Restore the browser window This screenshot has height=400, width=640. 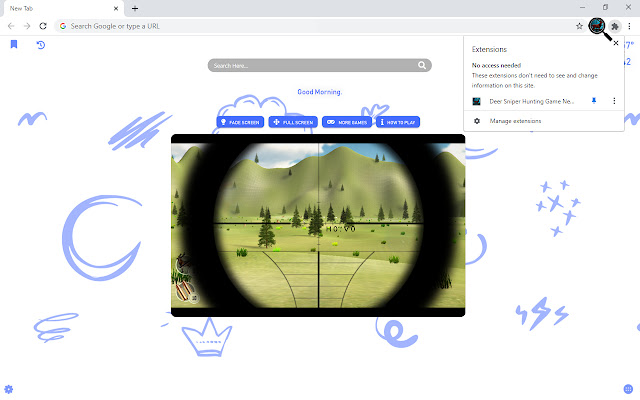coord(605,7)
